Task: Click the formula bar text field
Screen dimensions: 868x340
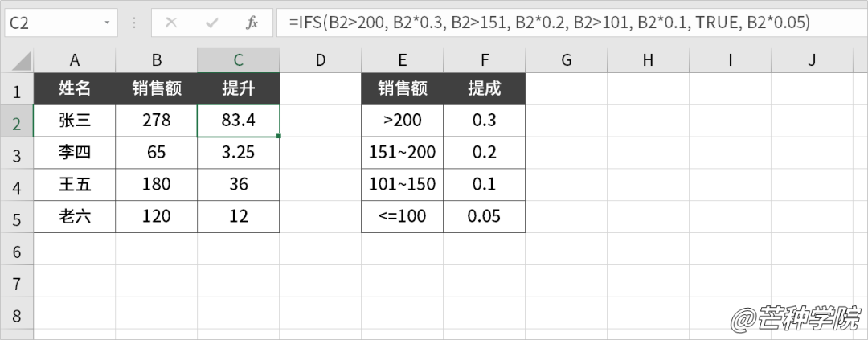Action: pos(563,23)
